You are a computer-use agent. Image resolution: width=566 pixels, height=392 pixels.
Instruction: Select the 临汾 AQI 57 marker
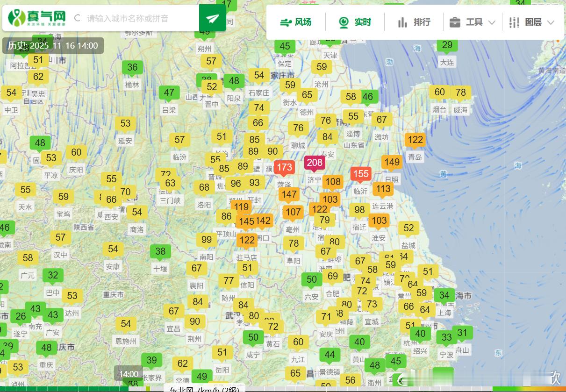179,141
